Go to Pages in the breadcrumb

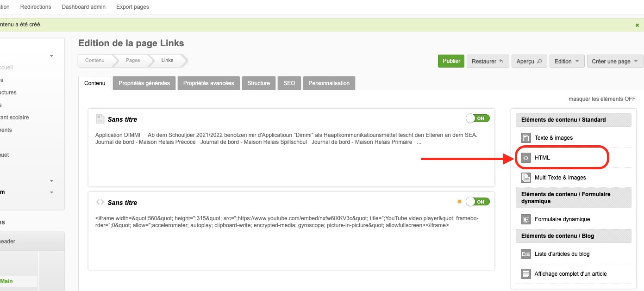[x=133, y=60]
